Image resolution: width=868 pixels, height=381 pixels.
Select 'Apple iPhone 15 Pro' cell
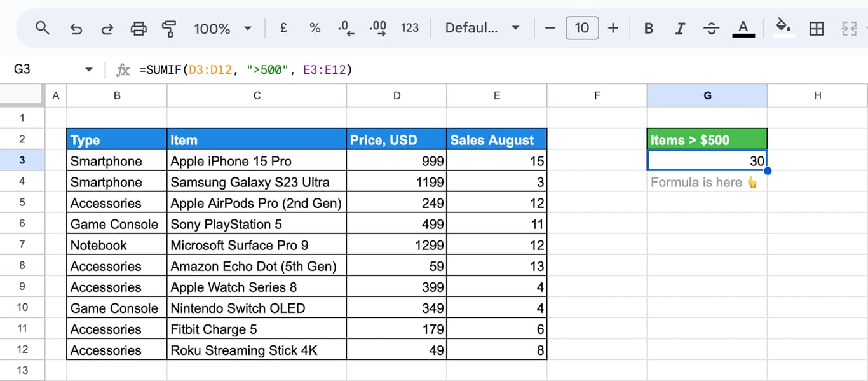pos(257,160)
